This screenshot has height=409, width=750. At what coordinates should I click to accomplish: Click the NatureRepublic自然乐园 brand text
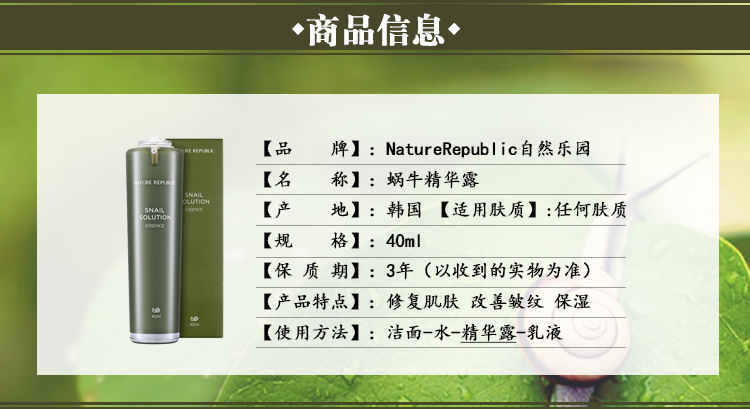(x=488, y=149)
